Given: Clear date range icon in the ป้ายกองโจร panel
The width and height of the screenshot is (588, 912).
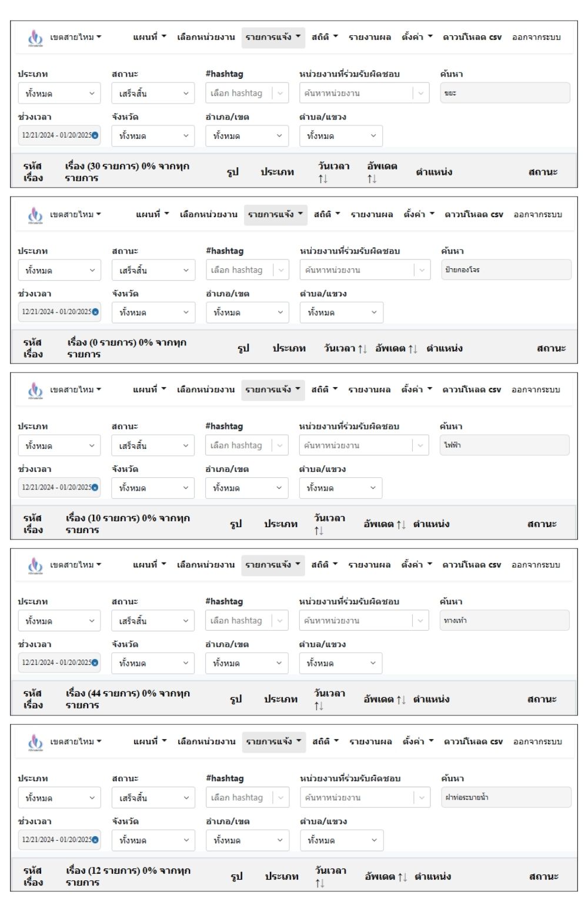Looking at the screenshot, I should tap(95, 312).
